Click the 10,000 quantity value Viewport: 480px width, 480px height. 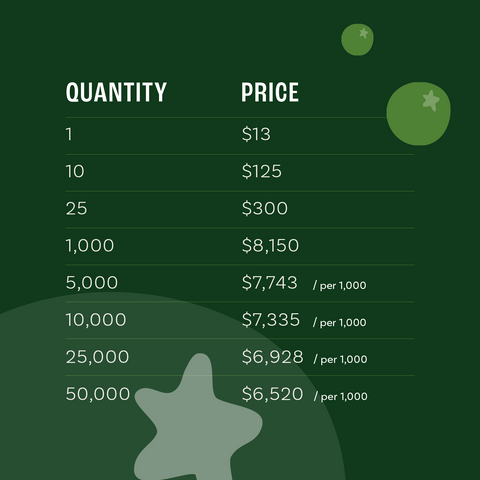click(96, 320)
